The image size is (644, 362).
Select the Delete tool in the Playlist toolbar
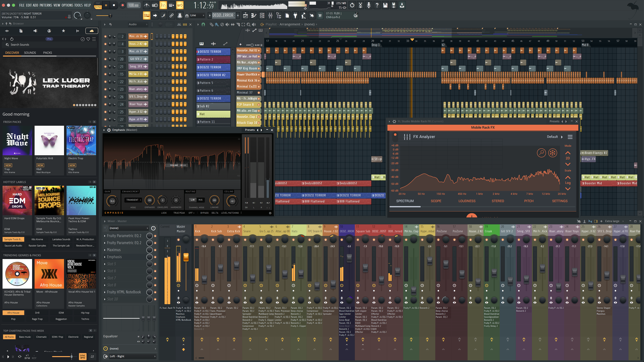[x=222, y=24]
